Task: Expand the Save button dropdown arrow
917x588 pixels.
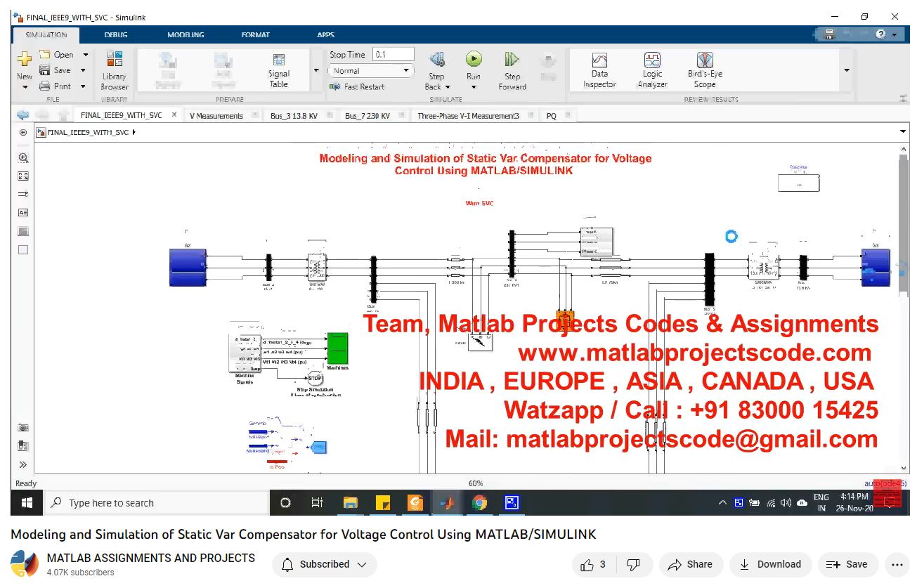Action: 83,70
